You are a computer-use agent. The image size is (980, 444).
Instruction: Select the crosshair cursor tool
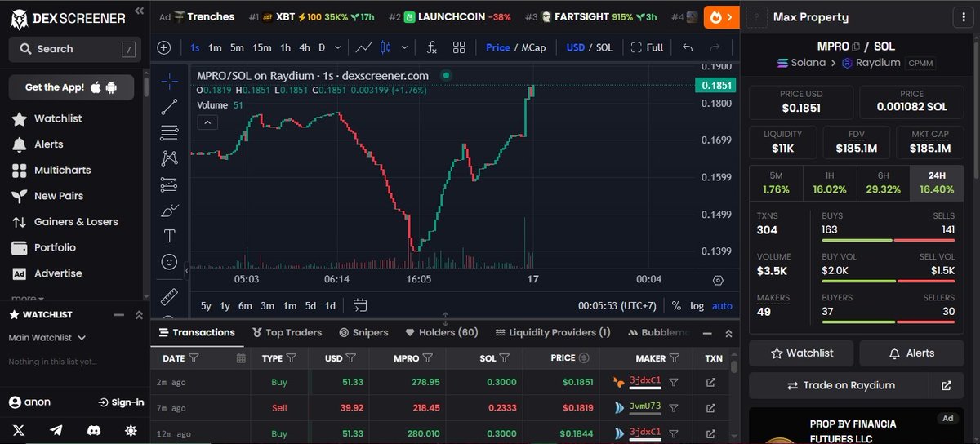(169, 80)
